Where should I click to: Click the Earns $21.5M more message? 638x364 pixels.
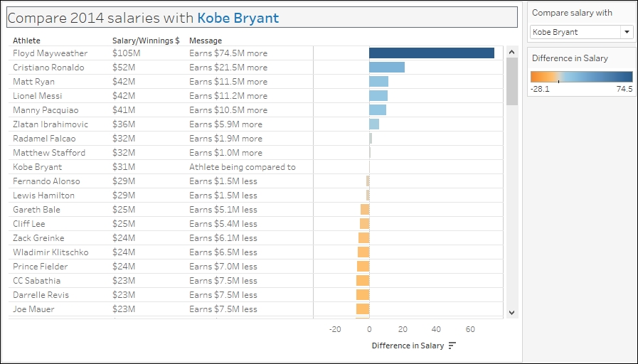pos(228,68)
